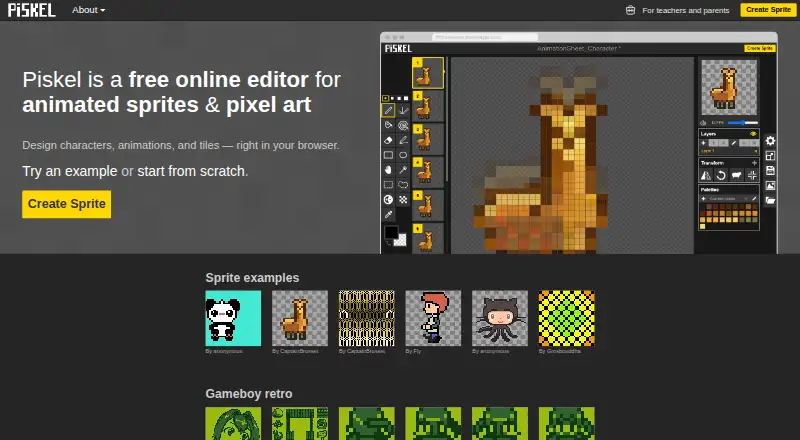Select the paint-all-same-color spiral tool
800x440 pixels.
(x=403, y=125)
